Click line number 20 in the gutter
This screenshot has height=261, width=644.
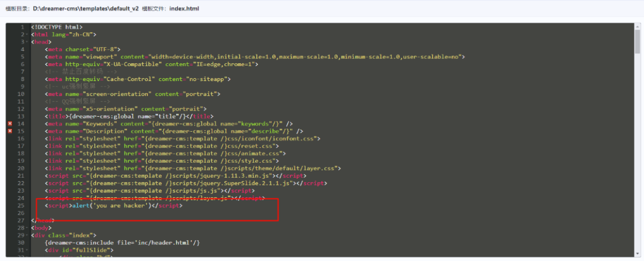point(21,168)
